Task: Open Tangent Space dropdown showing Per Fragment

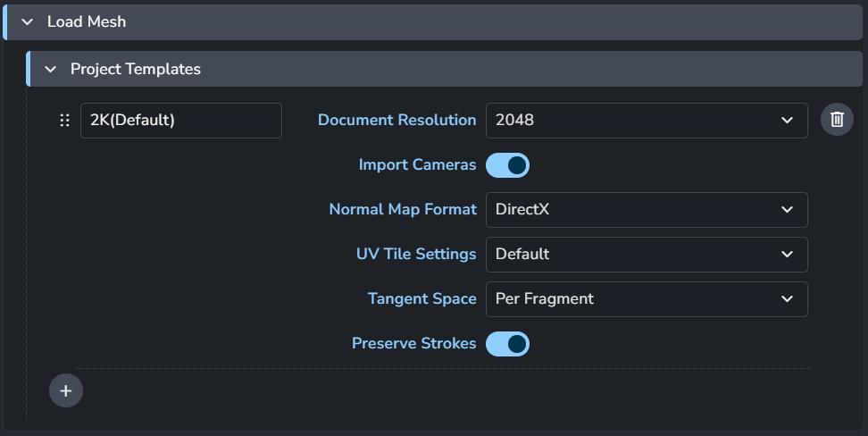Action: point(647,299)
